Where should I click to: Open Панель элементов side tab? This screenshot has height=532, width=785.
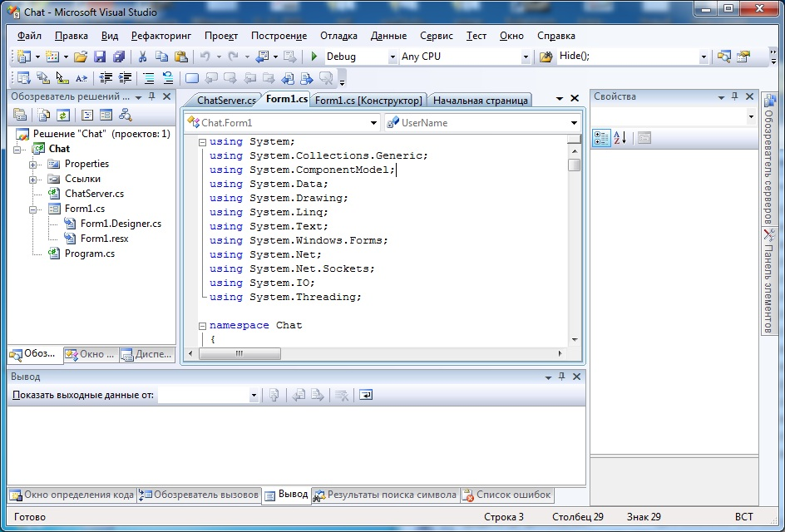click(x=769, y=281)
